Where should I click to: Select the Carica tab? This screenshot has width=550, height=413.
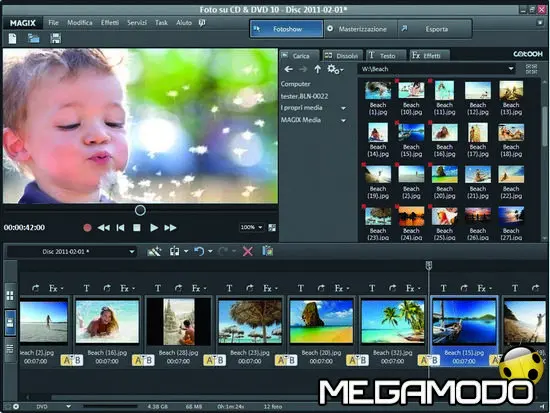[299, 55]
